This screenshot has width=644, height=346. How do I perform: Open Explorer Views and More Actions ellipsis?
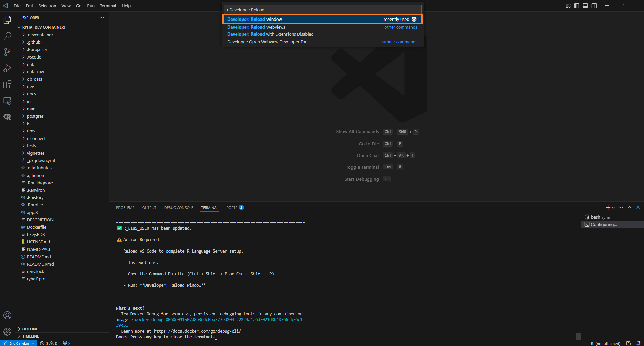[x=102, y=18]
